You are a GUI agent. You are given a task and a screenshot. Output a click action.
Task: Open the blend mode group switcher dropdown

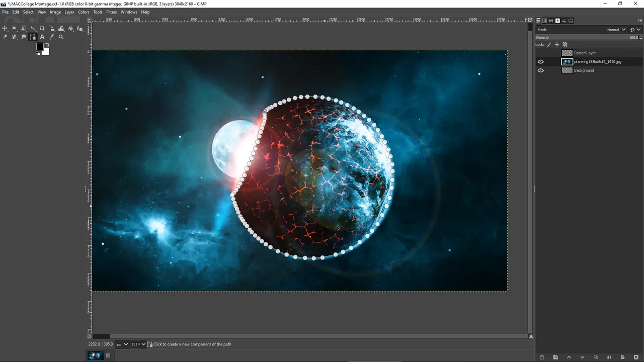point(636,30)
